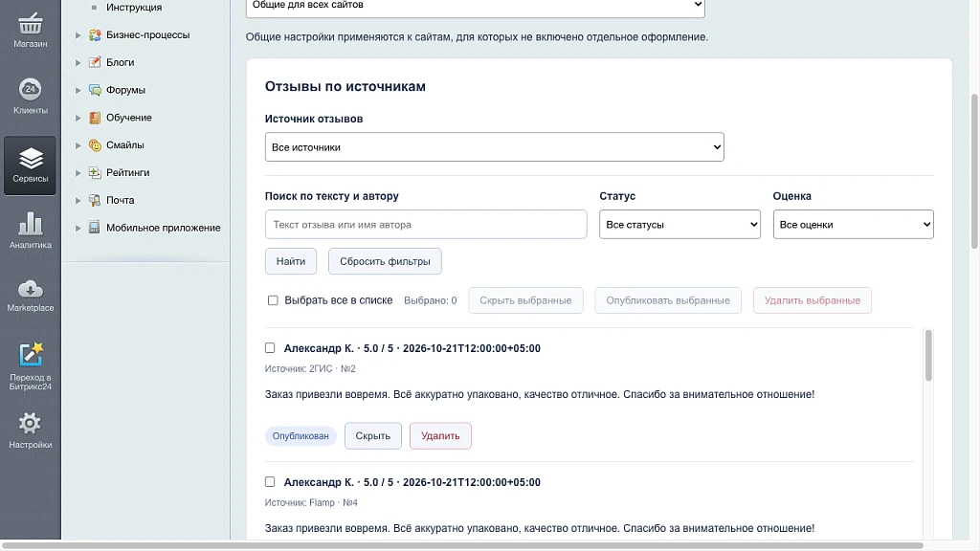Click the Удалить выбранные button
The width and height of the screenshot is (980, 551).
(x=813, y=300)
